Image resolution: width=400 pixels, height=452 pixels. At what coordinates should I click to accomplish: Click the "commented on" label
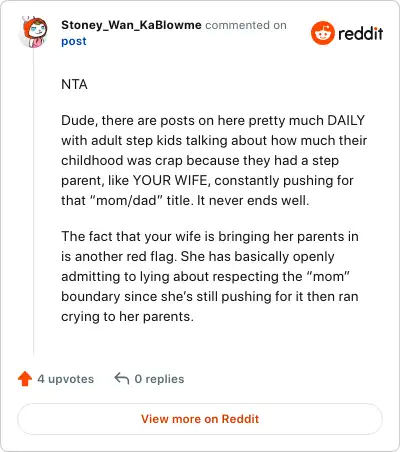point(246,25)
